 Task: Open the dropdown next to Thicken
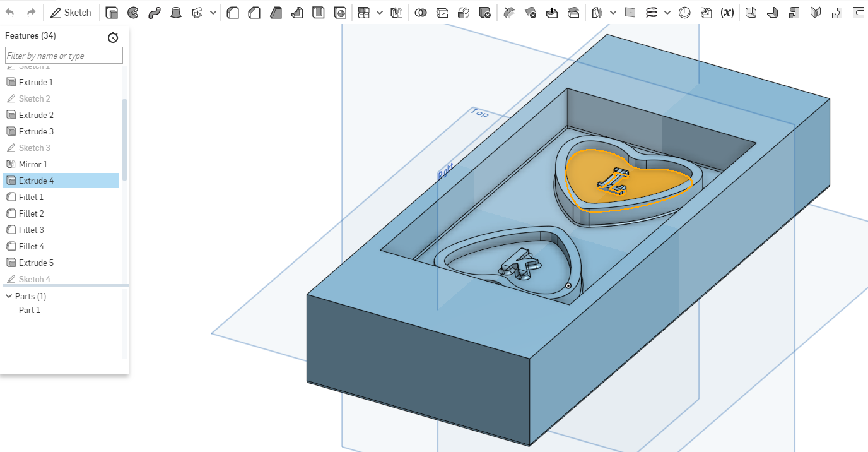213,12
